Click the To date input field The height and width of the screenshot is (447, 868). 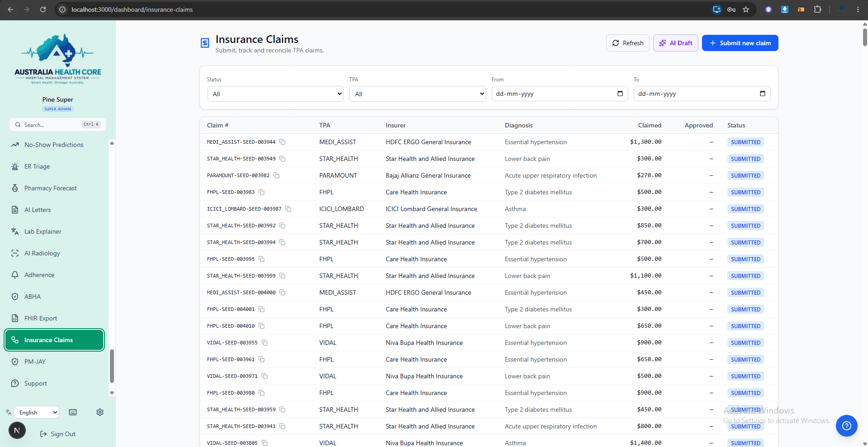coord(702,94)
